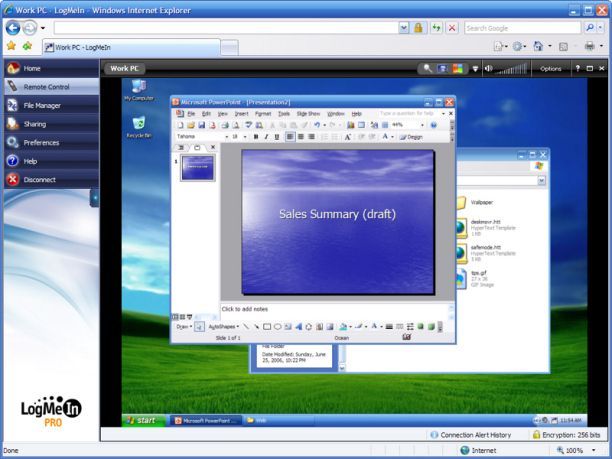This screenshot has width=612, height=459.
Task: Select the Oval drawing tool
Action: tap(278, 327)
